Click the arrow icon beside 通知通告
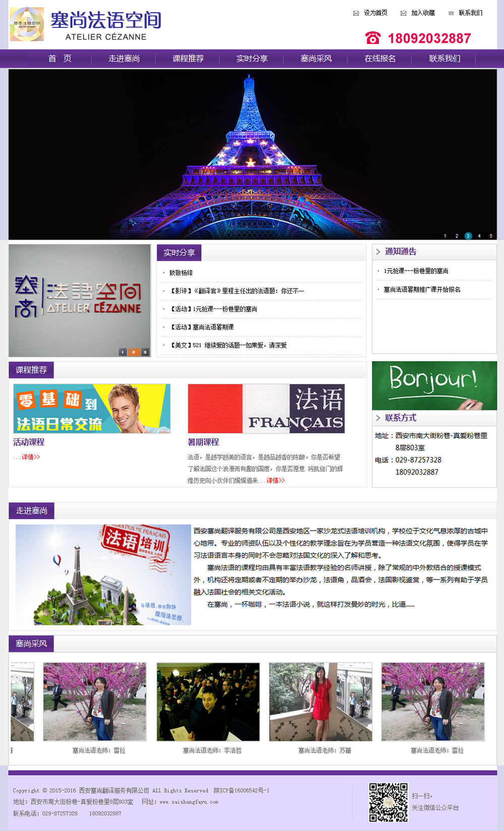 [x=378, y=251]
